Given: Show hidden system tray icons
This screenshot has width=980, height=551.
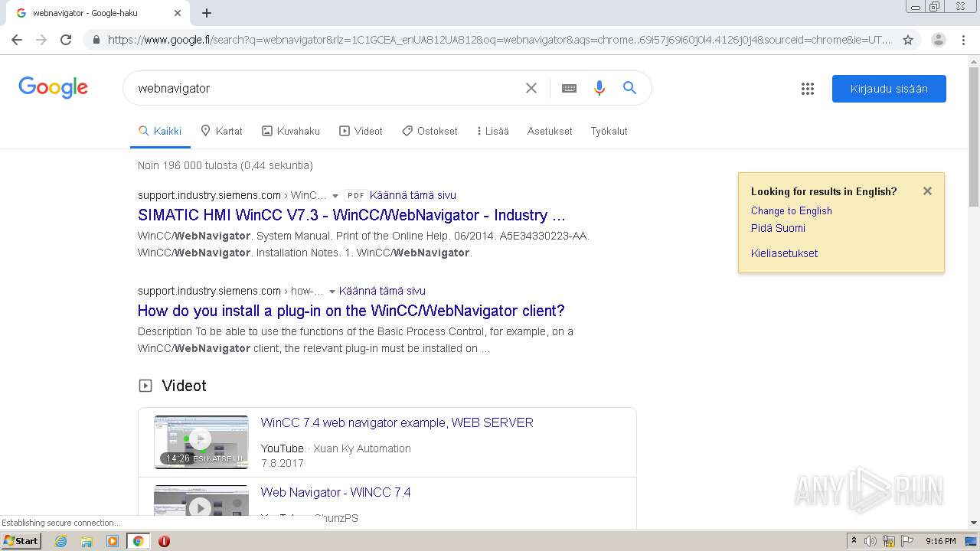Looking at the screenshot, I should coord(854,541).
